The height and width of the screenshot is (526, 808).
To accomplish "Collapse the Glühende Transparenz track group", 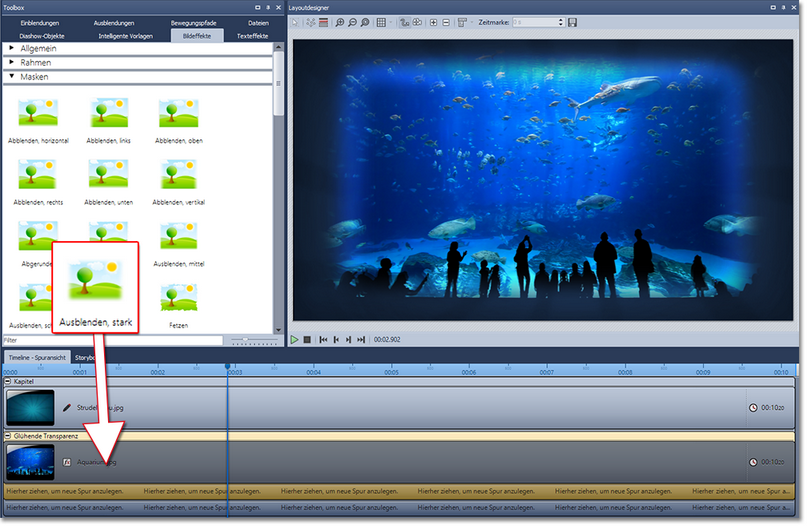I will [9, 436].
